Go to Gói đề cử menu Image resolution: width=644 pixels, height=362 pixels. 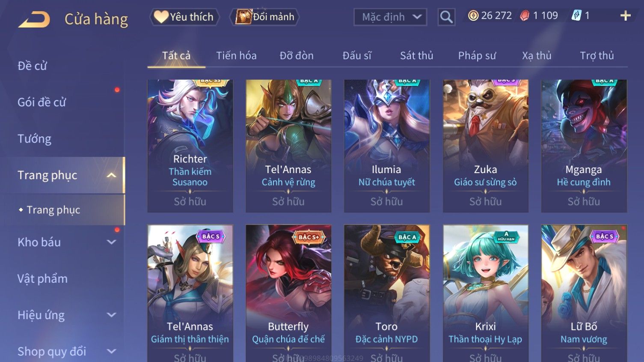(42, 102)
